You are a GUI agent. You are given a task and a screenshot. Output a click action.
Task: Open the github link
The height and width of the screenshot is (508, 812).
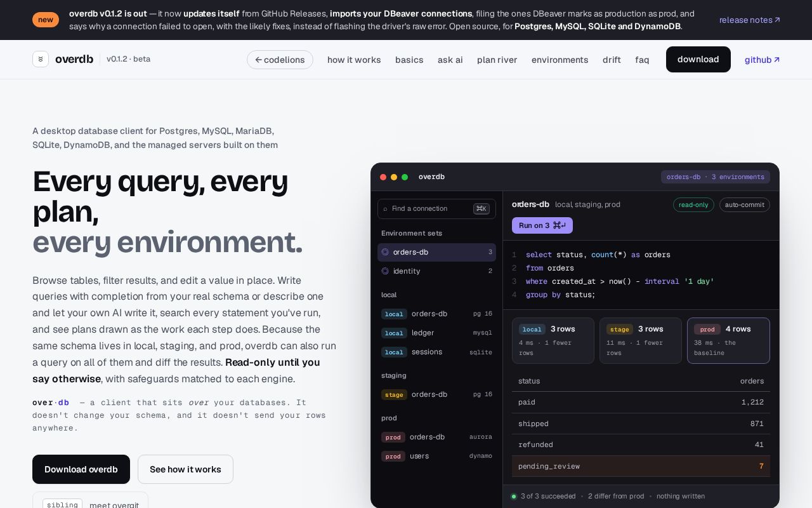click(763, 60)
